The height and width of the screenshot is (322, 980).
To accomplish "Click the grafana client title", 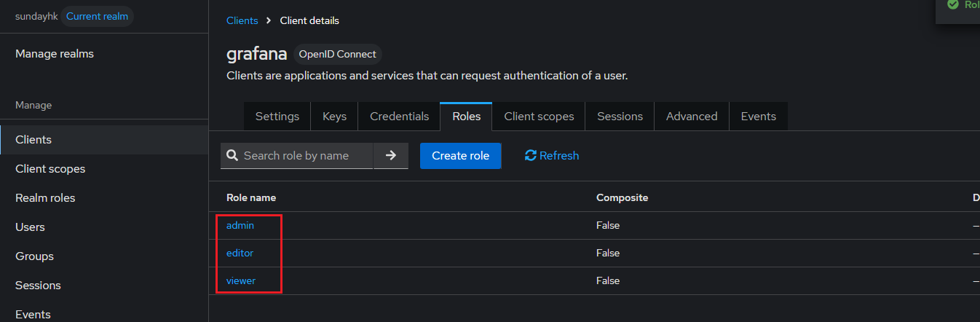I will (257, 55).
